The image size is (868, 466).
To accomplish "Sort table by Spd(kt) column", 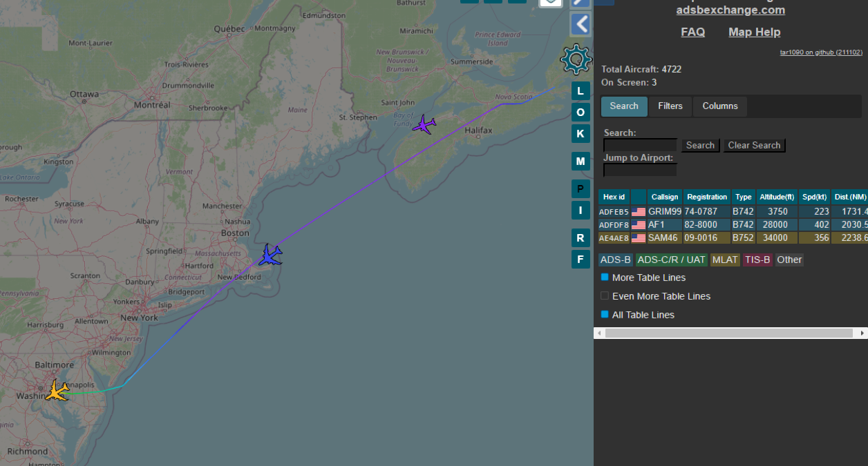I will [x=815, y=197].
